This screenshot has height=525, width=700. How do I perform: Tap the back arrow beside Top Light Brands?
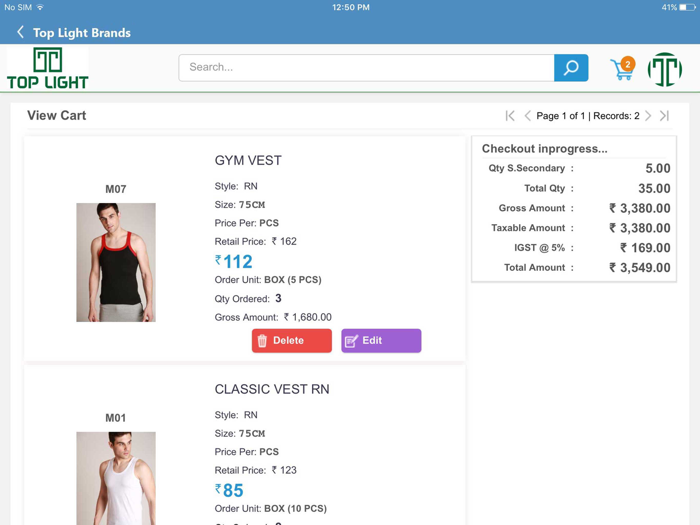21,32
